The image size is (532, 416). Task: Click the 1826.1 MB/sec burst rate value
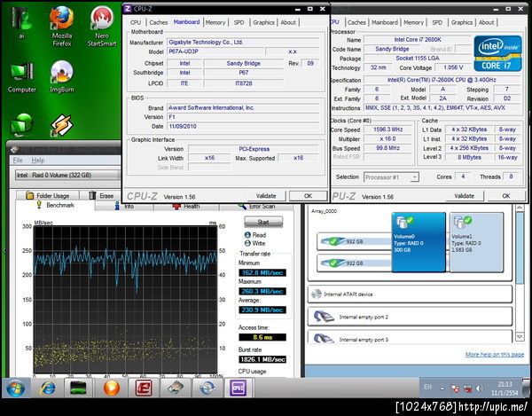[262, 359]
